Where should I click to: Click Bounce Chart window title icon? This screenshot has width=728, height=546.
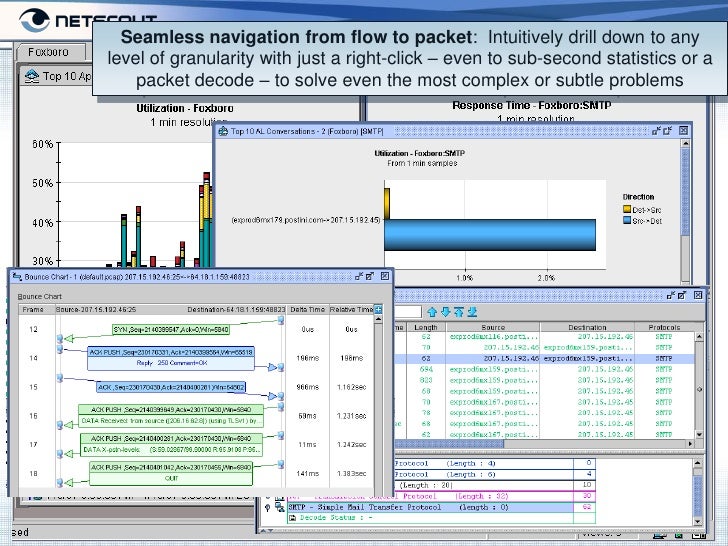(x=17, y=277)
